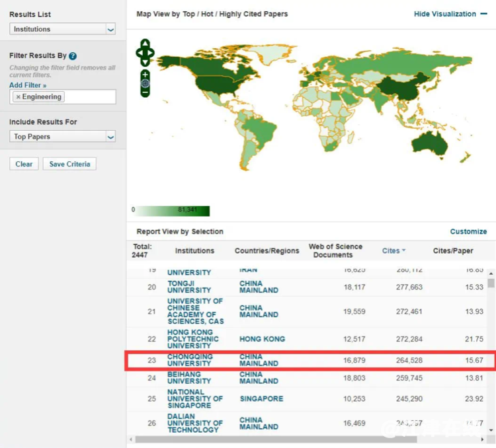The width and height of the screenshot is (496, 448).
Task: Sort by the Cites column header
Action: (x=393, y=250)
